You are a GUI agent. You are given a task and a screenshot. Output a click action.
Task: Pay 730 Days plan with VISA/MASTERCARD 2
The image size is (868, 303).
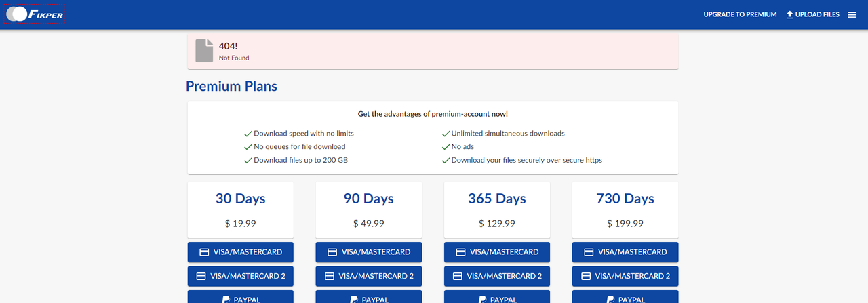point(625,276)
